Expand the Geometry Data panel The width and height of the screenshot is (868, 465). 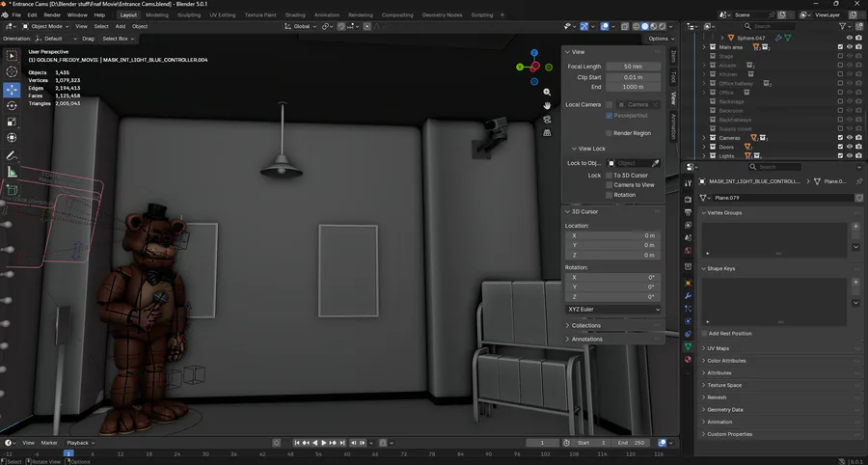pyautogui.click(x=724, y=410)
